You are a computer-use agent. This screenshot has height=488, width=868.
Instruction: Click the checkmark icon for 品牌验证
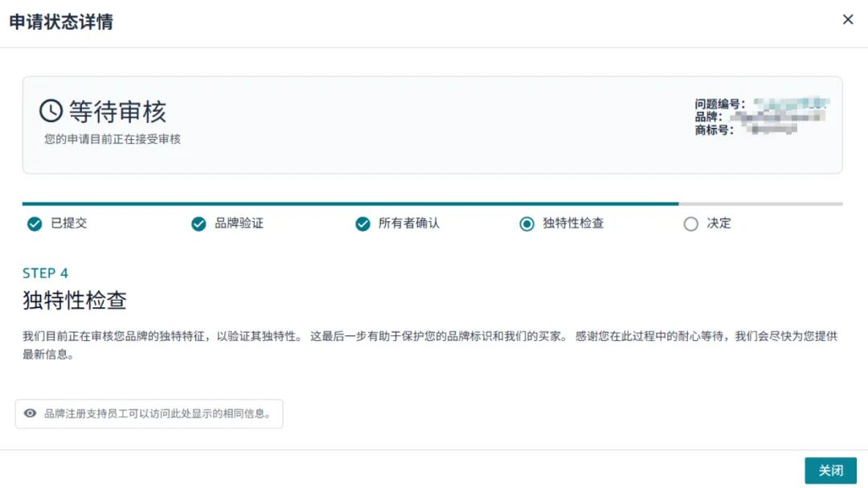(x=199, y=224)
